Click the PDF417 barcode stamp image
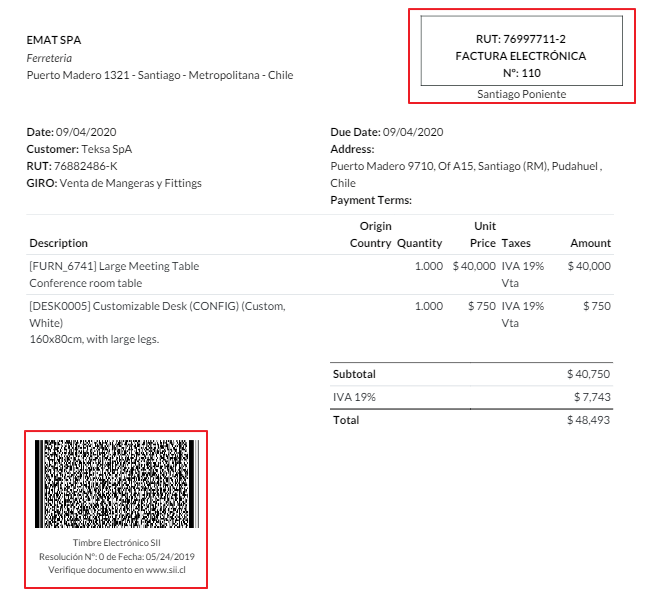This screenshot has height=599, width=645. 117,483
